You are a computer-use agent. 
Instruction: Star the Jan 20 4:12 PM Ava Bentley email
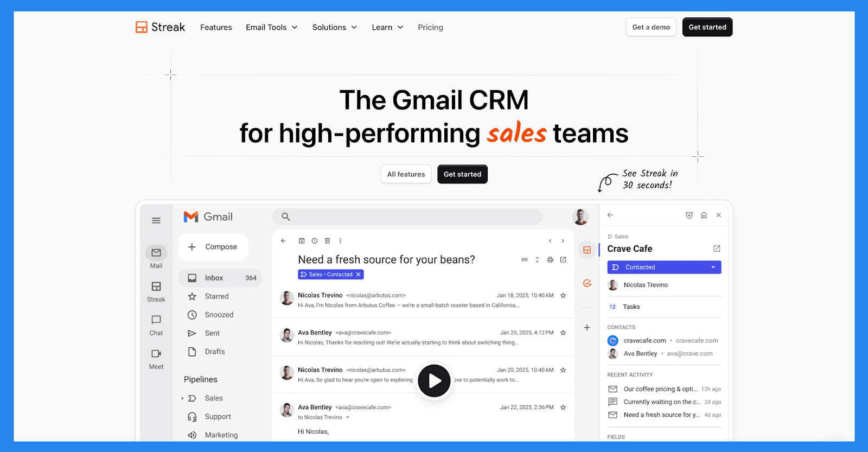563,333
